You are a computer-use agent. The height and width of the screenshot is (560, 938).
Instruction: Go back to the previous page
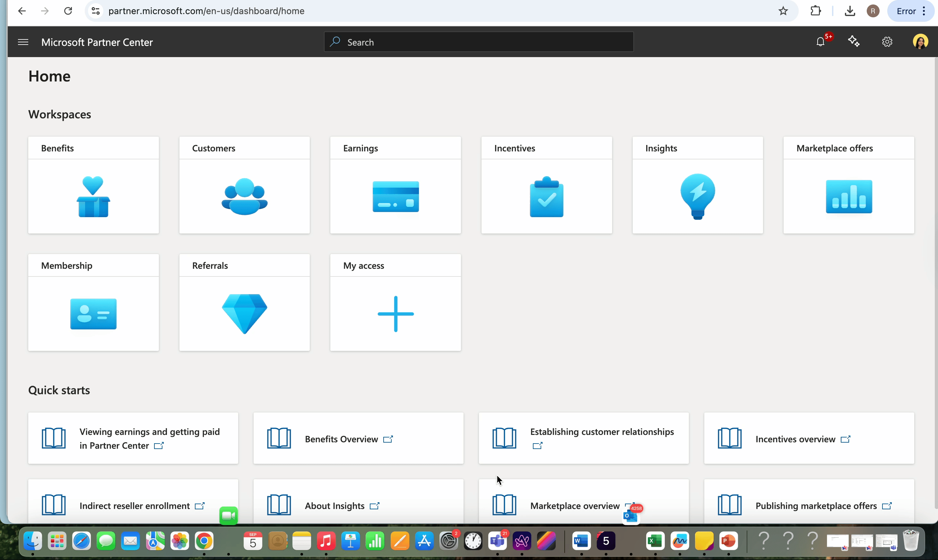click(22, 11)
